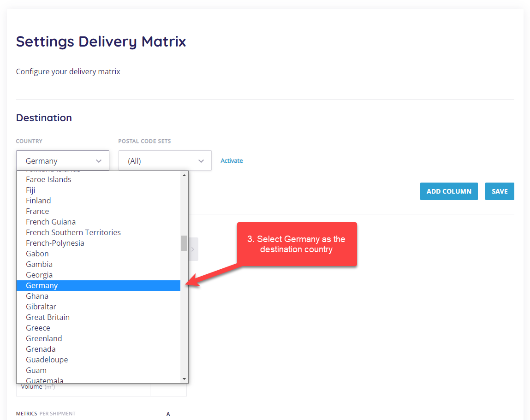The image size is (530, 420).
Task: Click the country list scroll-down arrow
Action: coord(184,379)
